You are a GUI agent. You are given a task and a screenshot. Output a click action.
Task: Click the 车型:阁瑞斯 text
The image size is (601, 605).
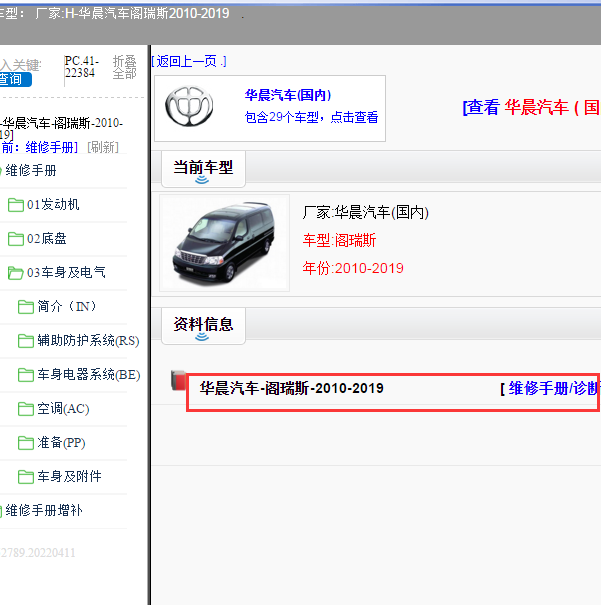[339, 240]
